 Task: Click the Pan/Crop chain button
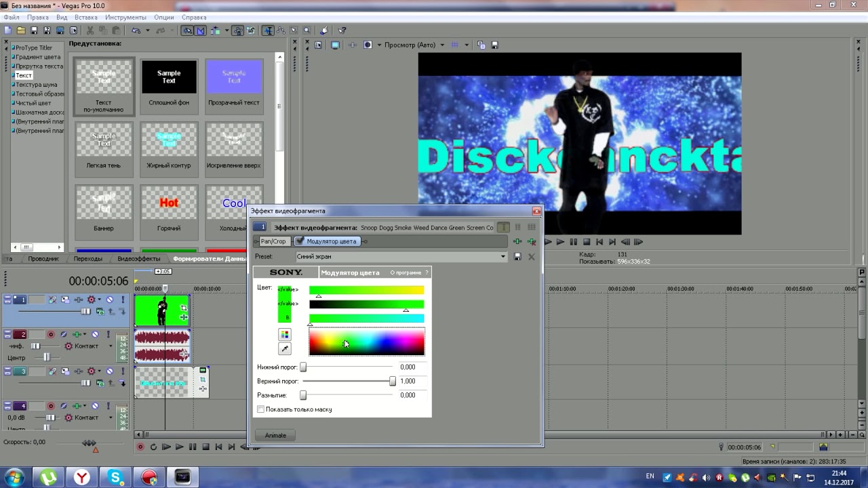274,241
